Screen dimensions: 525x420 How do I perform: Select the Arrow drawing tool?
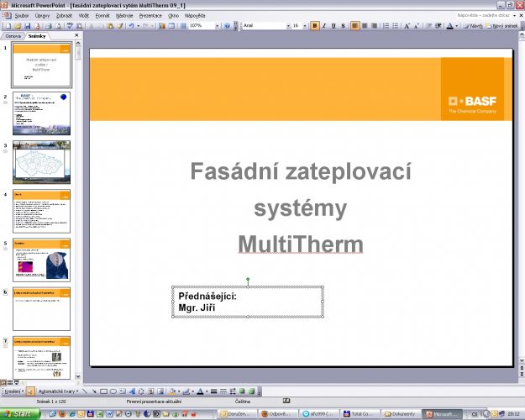click(x=94, y=391)
